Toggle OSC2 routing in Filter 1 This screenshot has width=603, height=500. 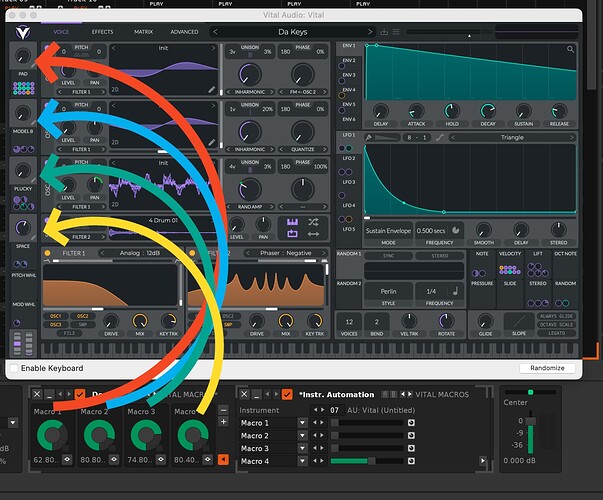pos(82,316)
